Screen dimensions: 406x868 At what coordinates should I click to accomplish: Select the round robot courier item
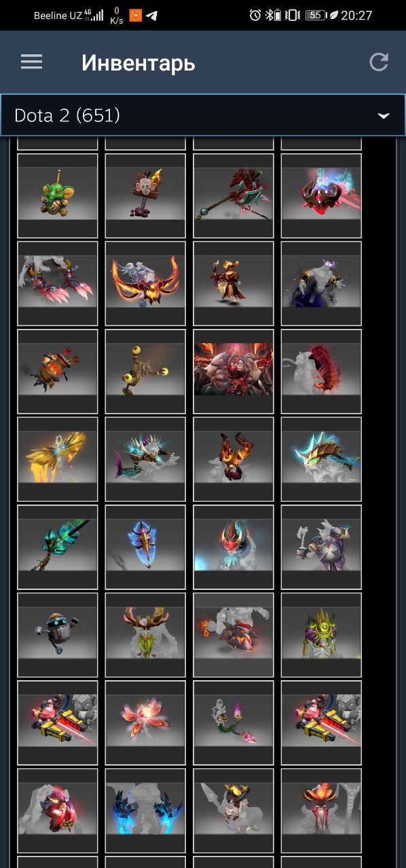pyautogui.click(x=58, y=635)
